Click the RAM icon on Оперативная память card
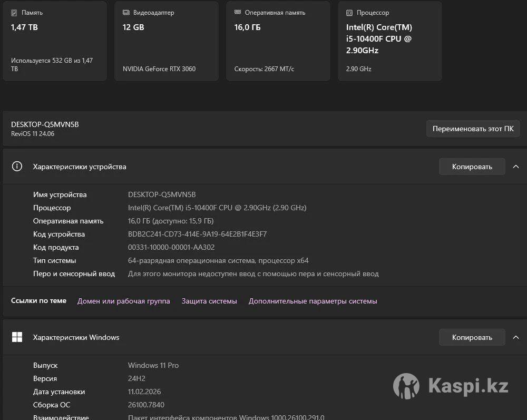Screen dimensions: 527x420 click(238, 13)
